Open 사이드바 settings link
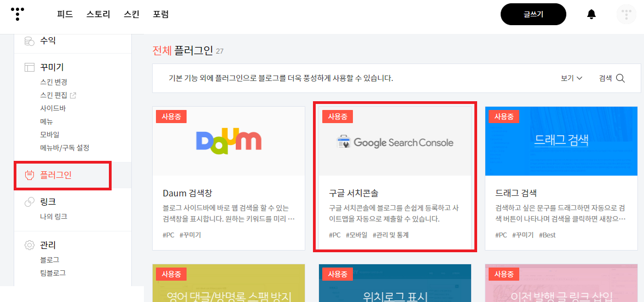The image size is (644, 302). 53,108
